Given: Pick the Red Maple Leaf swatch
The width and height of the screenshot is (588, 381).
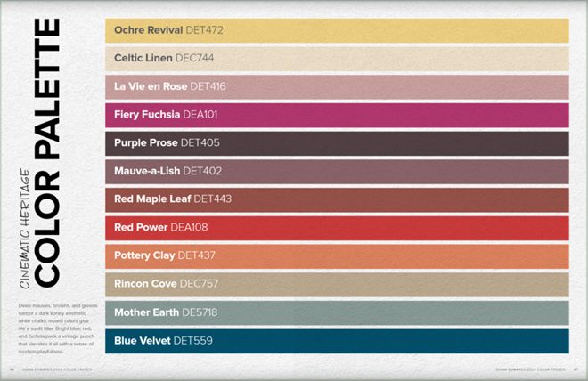Looking at the screenshot, I should (337, 199).
